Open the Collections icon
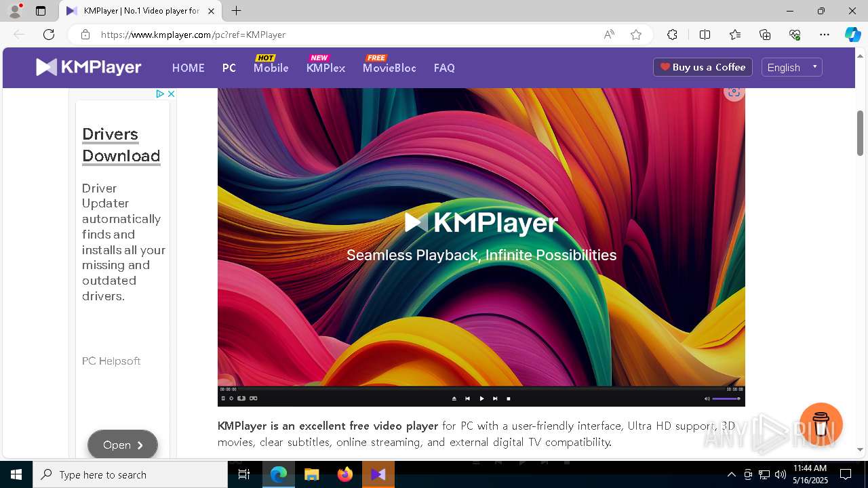 coord(765,35)
